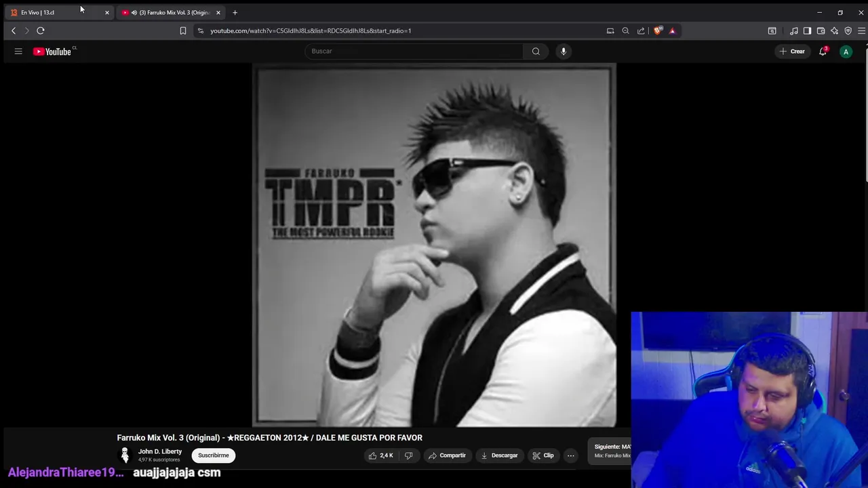
Task: Open Brave Rewards triangle icon
Action: 672,30
